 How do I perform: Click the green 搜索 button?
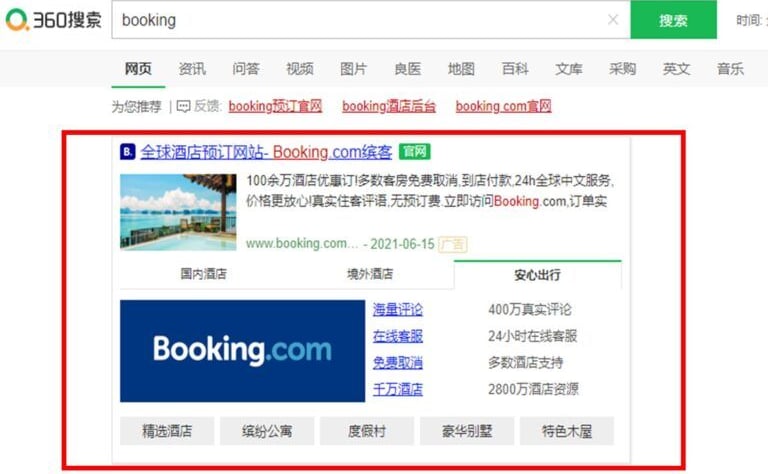(x=673, y=20)
